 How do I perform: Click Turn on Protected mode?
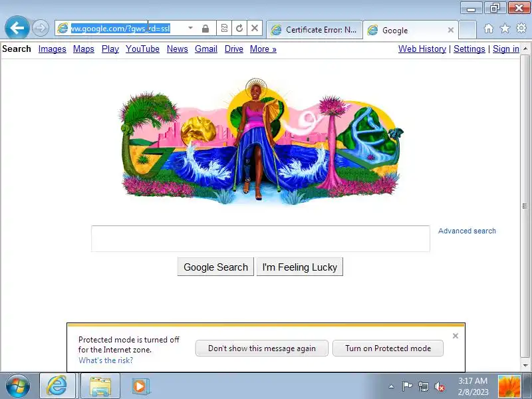point(388,348)
